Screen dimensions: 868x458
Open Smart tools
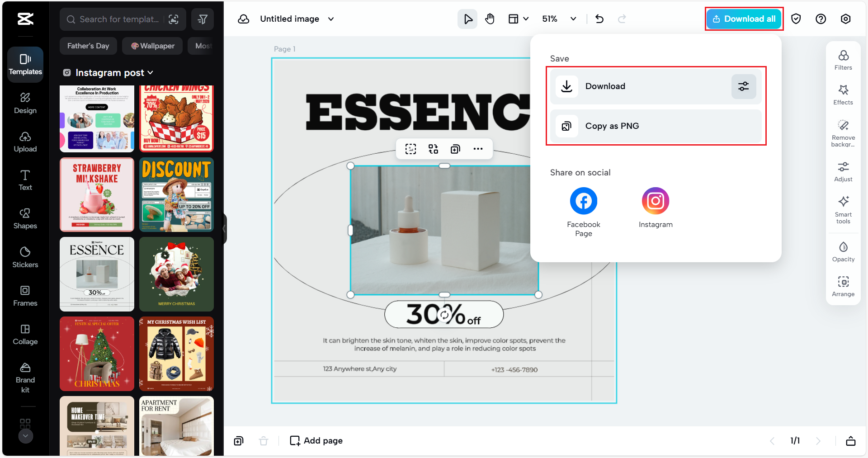coord(843,210)
